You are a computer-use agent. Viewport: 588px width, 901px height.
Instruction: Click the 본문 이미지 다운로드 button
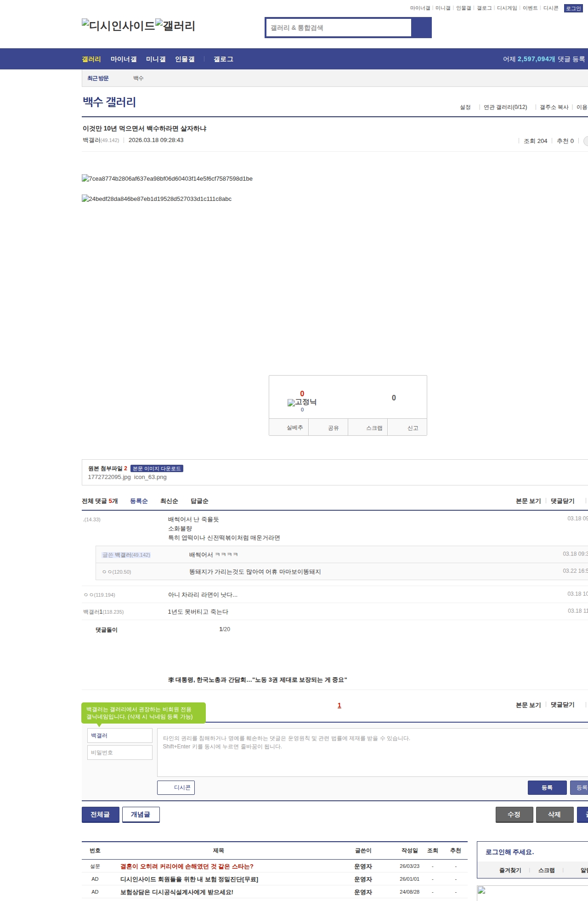pos(157,468)
